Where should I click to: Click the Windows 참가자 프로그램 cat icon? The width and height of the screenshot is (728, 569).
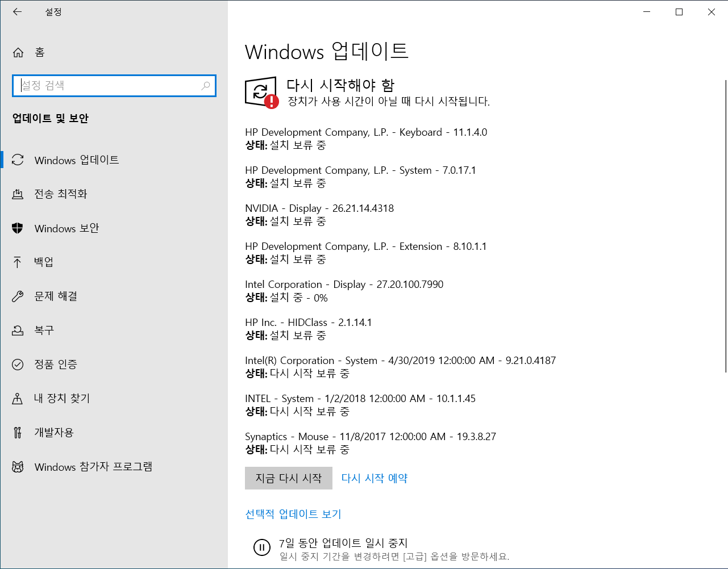(x=18, y=467)
